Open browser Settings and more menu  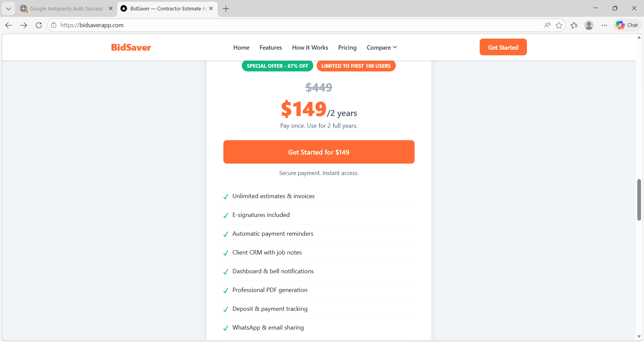point(604,25)
